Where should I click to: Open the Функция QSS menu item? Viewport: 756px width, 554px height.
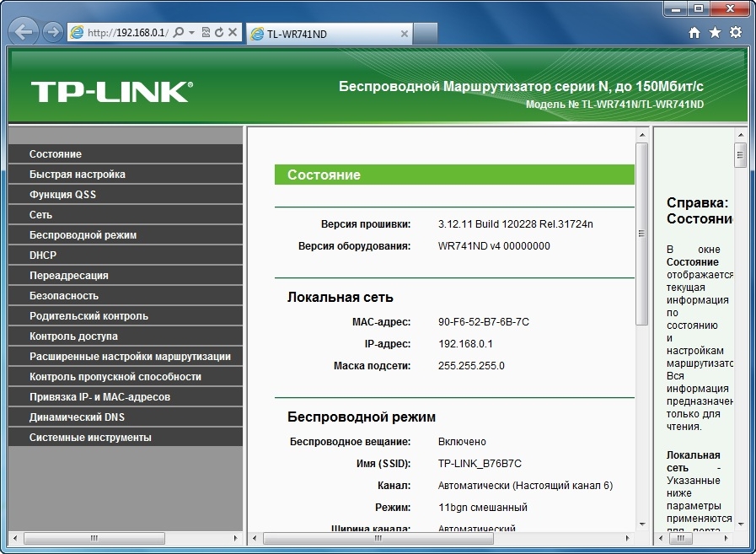[x=126, y=195]
